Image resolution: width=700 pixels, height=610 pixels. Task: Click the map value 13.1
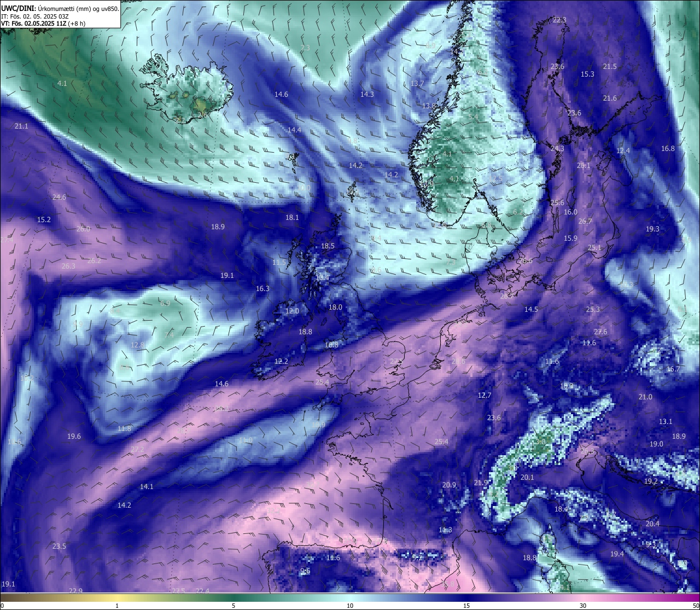point(666,422)
